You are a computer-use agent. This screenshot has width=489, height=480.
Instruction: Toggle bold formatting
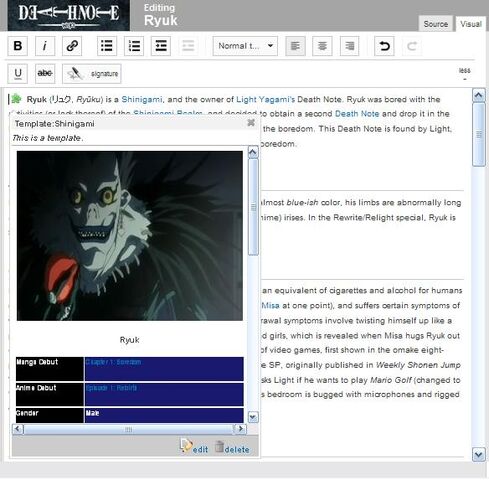[18, 46]
